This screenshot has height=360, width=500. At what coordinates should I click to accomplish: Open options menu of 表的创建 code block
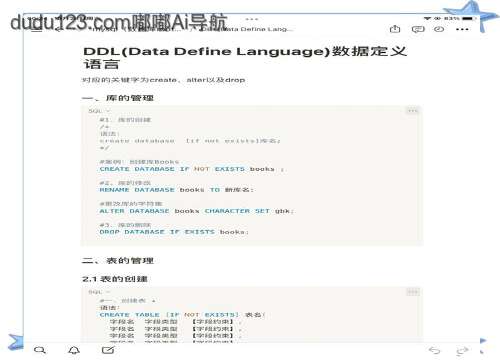[x=413, y=292]
